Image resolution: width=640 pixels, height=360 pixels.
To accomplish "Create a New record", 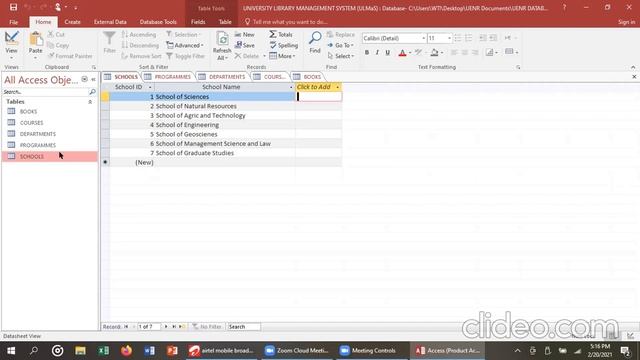I will point(244,35).
